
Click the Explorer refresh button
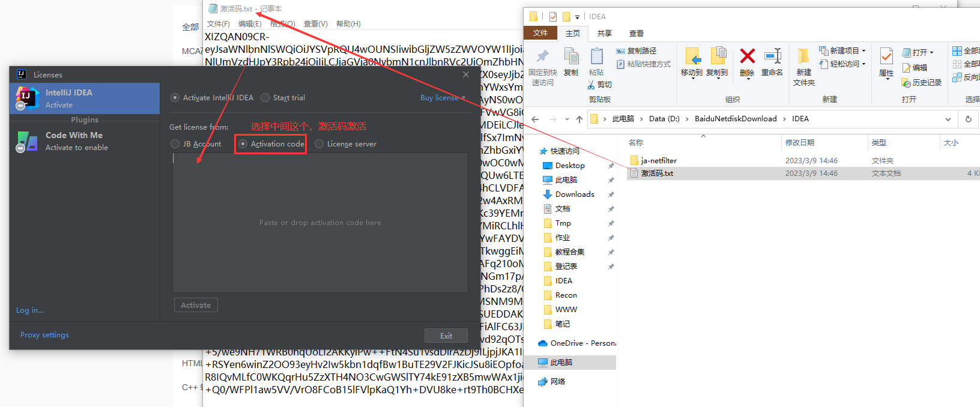[969, 119]
